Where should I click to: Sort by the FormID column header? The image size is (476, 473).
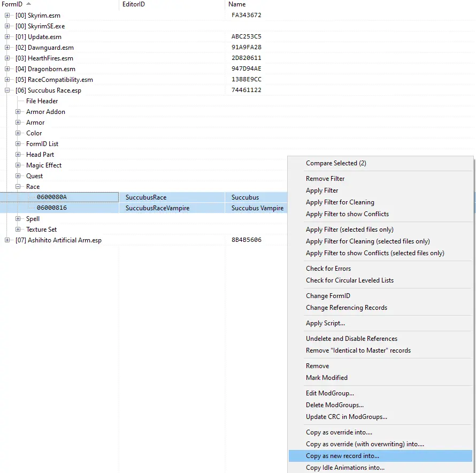coord(59,4)
